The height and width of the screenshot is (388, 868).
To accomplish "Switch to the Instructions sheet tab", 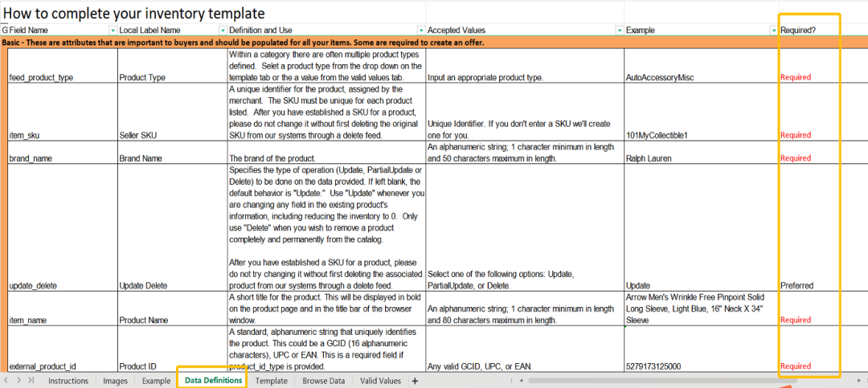I will [x=68, y=381].
